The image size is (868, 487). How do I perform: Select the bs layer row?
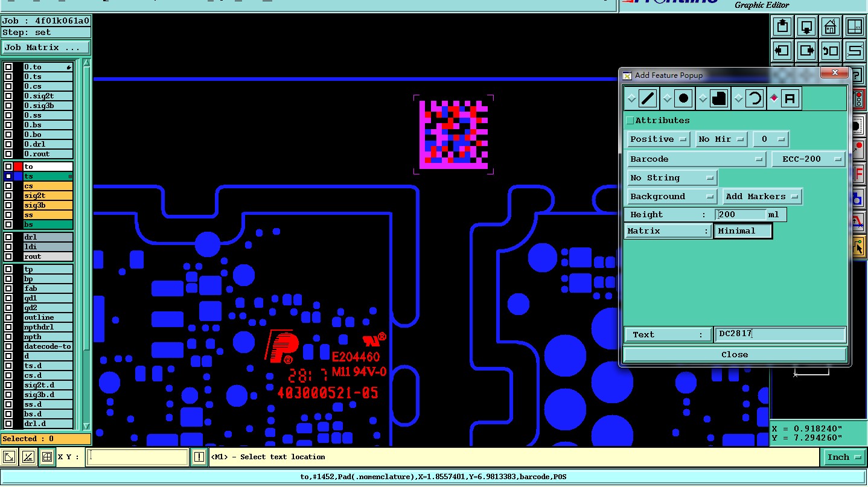pyautogui.click(x=48, y=224)
